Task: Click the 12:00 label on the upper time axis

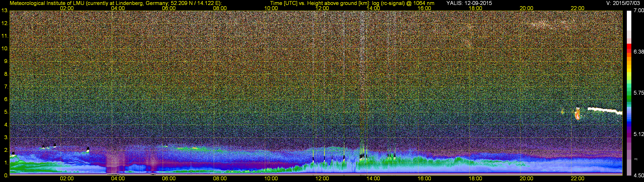Action: pyautogui.click(x=322, y=8)
